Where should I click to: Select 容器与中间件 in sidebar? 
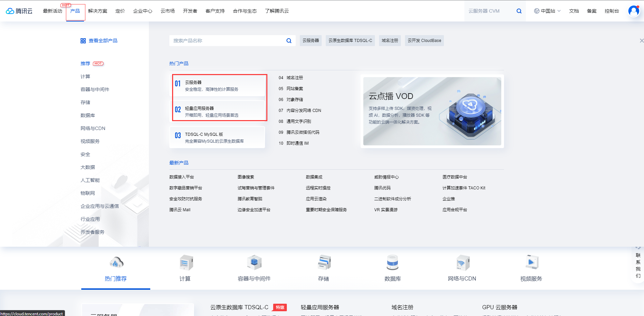click(x=95, y=89)
